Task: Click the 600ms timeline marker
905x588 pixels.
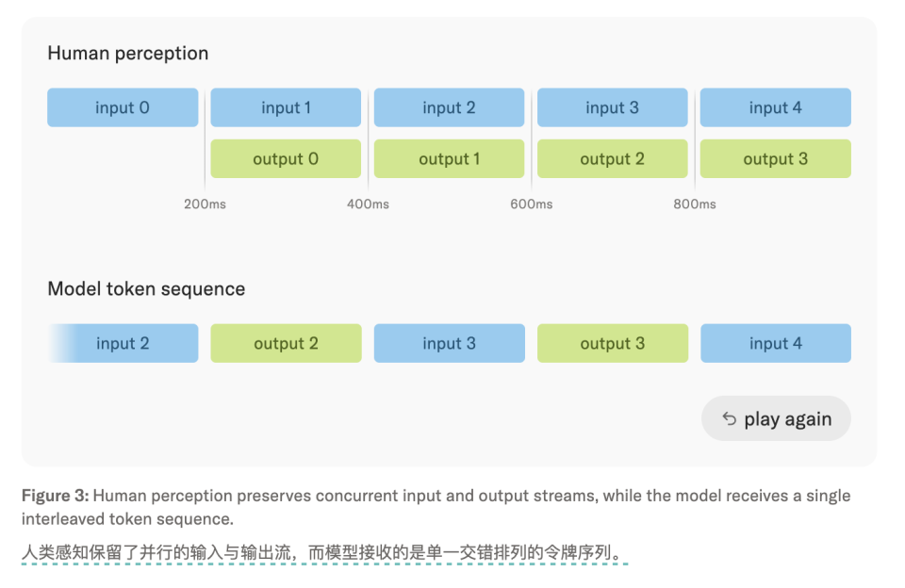Action: (532, 204)
